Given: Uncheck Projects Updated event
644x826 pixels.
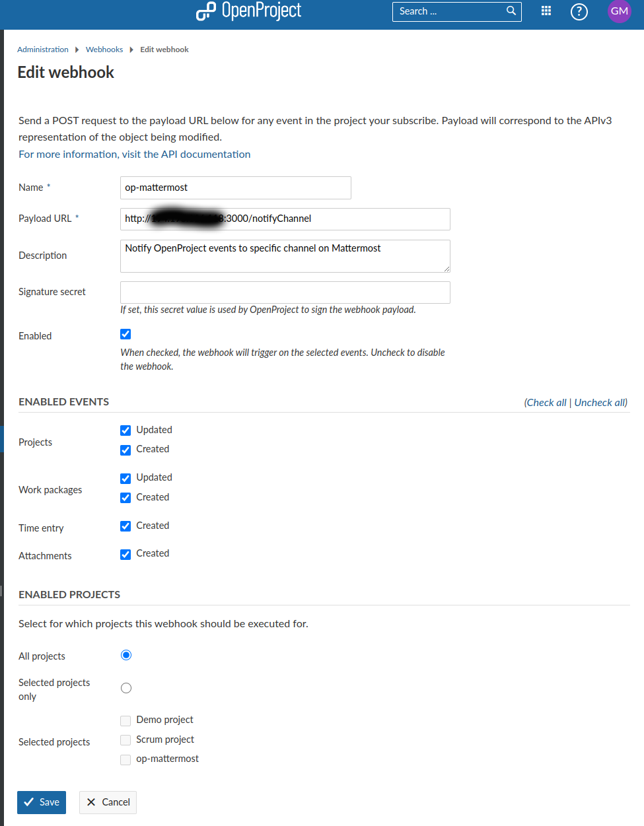Looking at the screenshot, I should coord(125,430).
